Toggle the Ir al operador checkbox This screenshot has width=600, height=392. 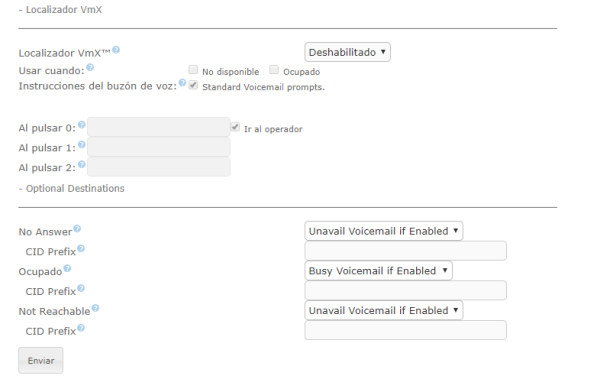click(235, 127)
